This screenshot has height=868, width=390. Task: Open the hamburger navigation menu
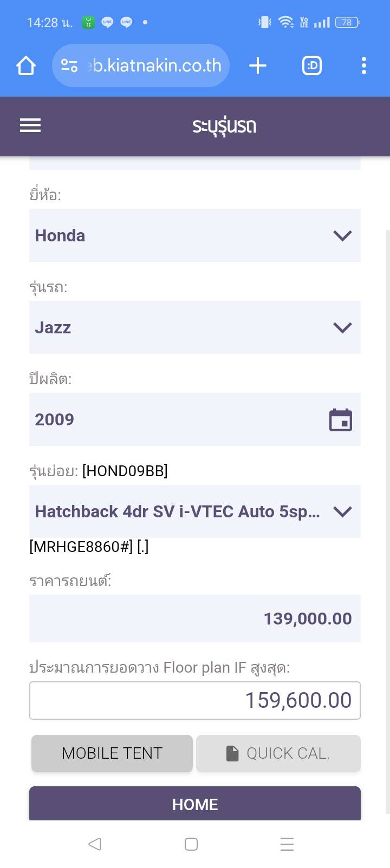pos(30,126)
